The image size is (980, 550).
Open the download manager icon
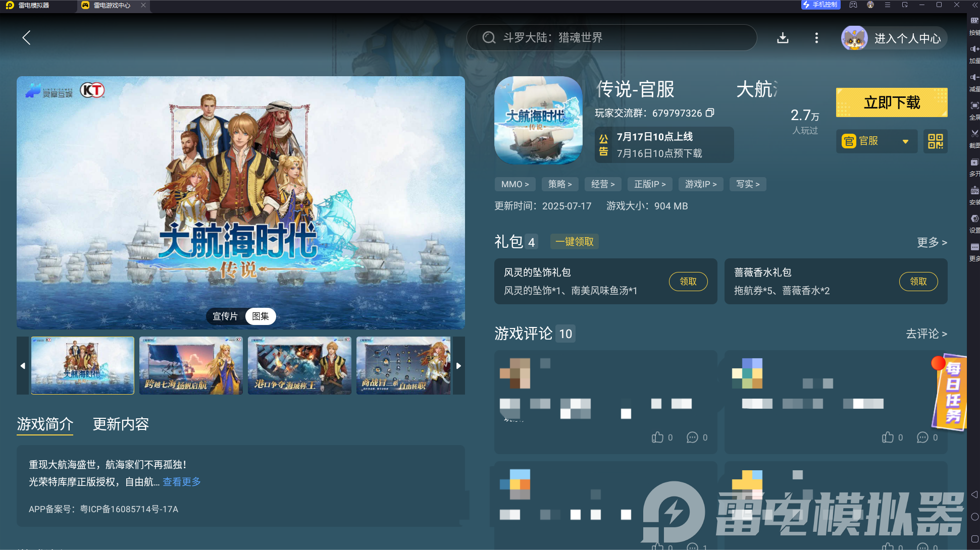(783, 38)
